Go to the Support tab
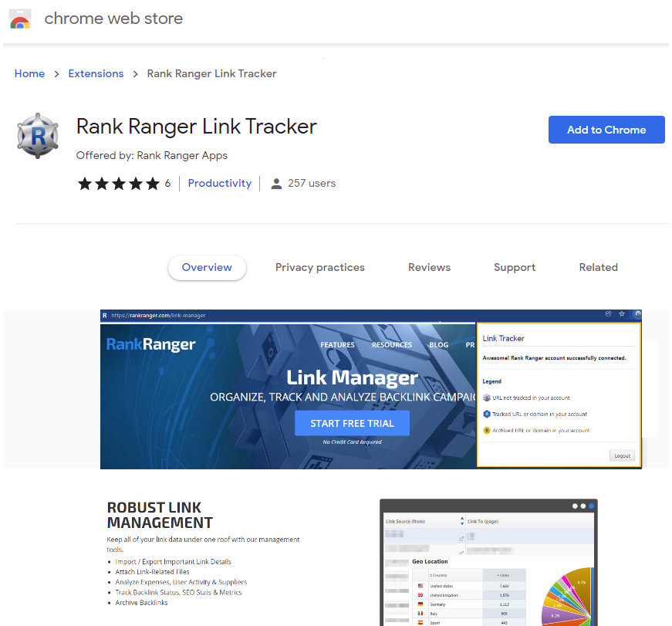 pos(515,268)
